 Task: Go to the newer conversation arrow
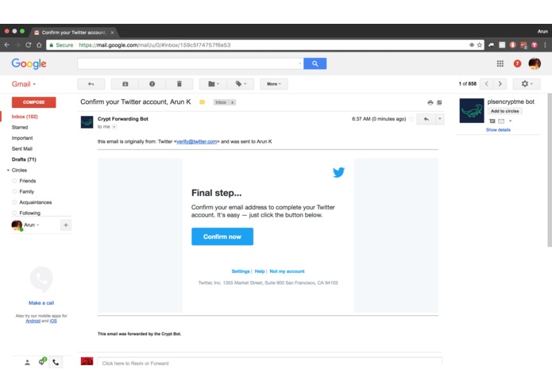pyautogui.click(x=487, y=84)
